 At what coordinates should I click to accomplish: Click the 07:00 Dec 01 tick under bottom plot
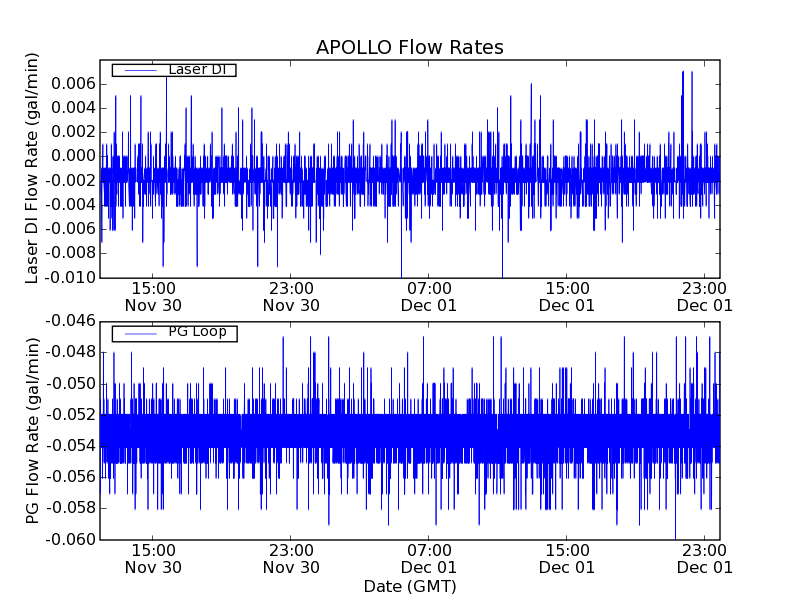(429, 559)
